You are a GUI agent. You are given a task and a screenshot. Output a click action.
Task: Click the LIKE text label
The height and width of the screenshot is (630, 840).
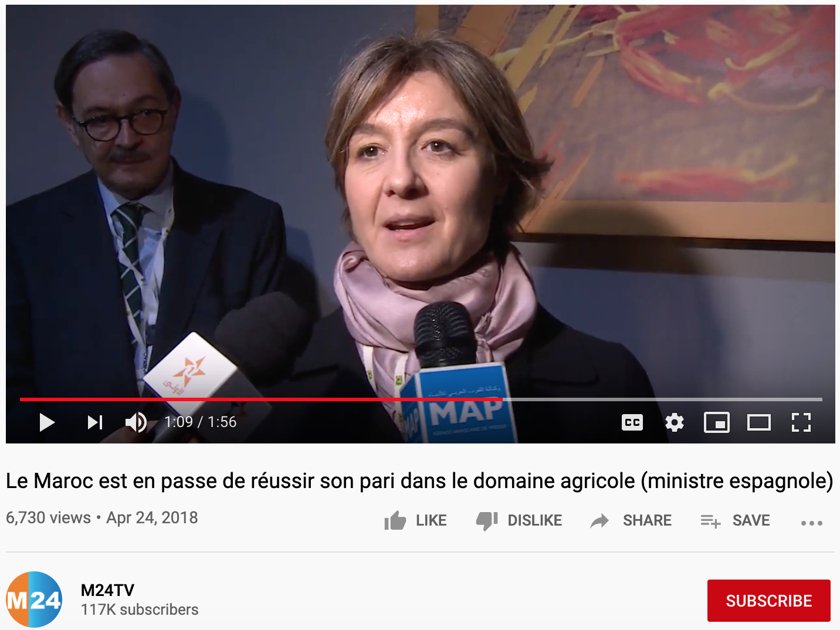click(x=431, y=520)
